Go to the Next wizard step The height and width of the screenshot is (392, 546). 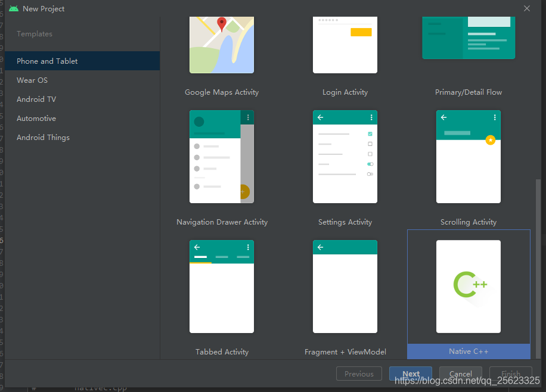click(x=411, y=374)
